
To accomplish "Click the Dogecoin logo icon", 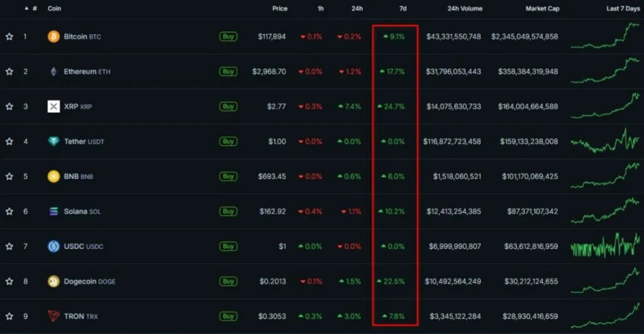I will tap(54, 281).
